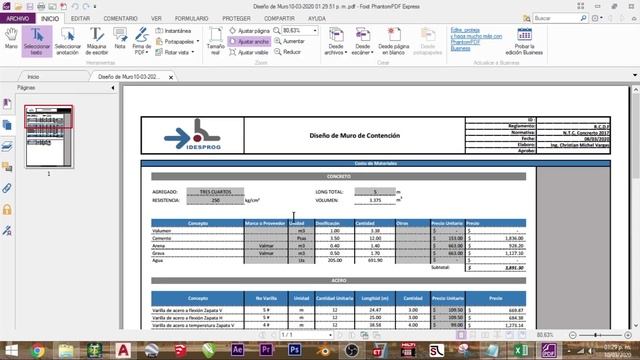Click Probar la edición Business
Screen dimensions: 640x360
click(x=524, y=41)
